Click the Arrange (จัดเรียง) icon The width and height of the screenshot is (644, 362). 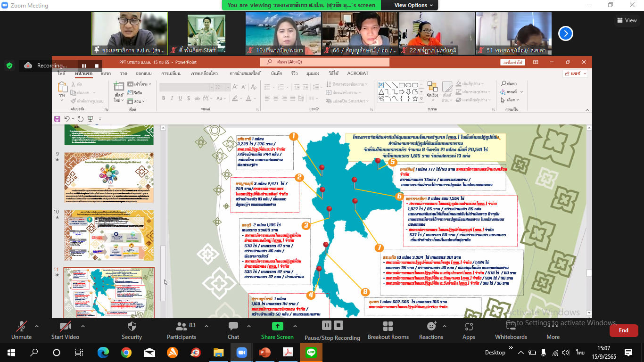[x=432, y=87]
